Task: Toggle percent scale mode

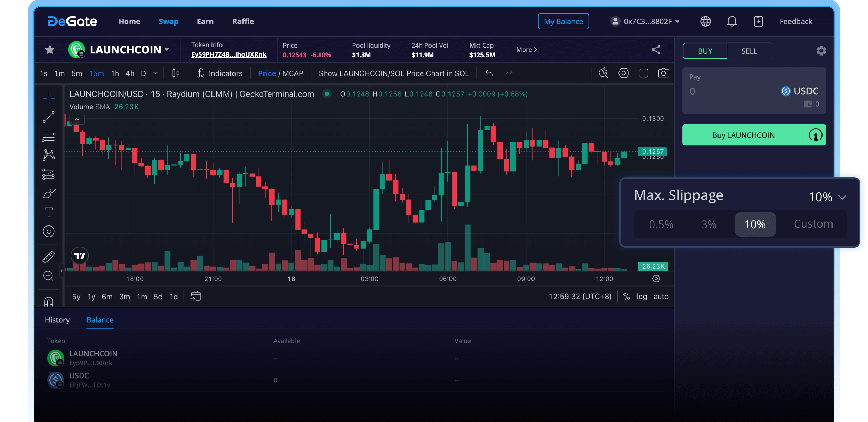Action: [627, 297]
